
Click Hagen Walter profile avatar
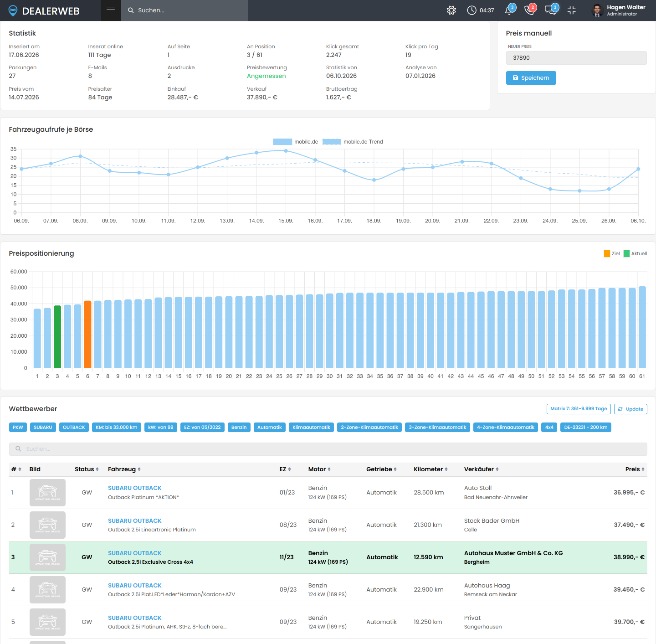(597, 10)
